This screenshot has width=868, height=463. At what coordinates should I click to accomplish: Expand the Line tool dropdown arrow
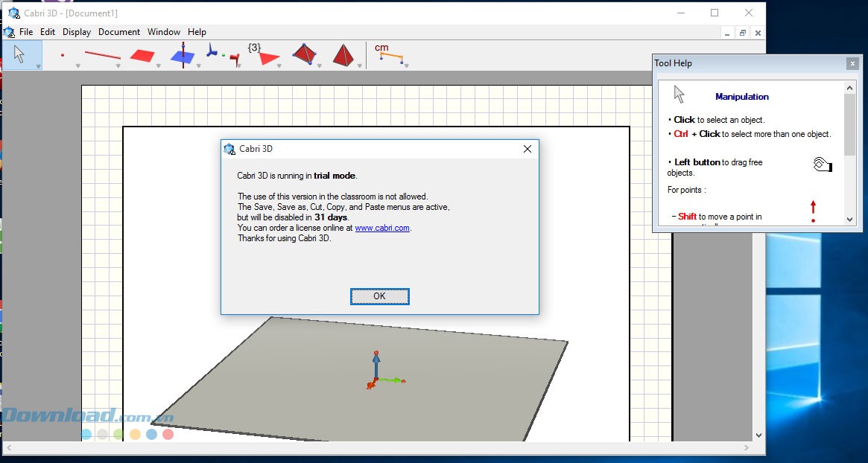[118, 66]
